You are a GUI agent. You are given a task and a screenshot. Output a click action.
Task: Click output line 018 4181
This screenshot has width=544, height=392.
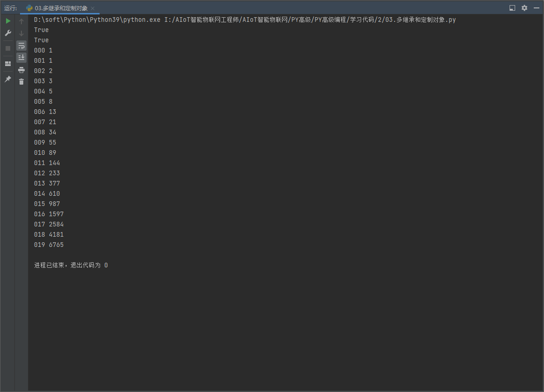[x=49, y=234]
